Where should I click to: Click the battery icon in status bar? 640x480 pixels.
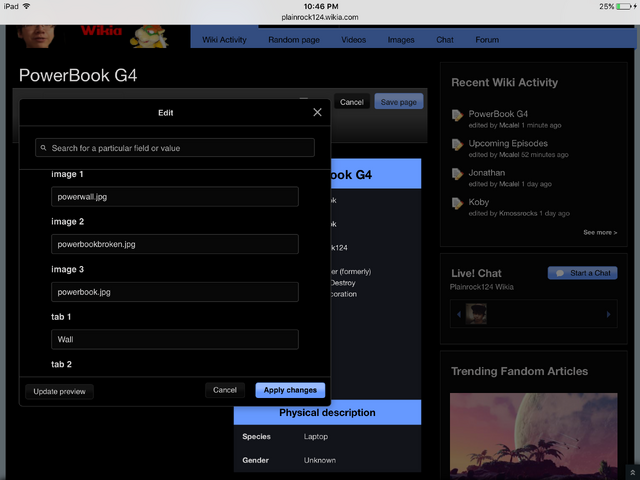(x=624, y=6)
